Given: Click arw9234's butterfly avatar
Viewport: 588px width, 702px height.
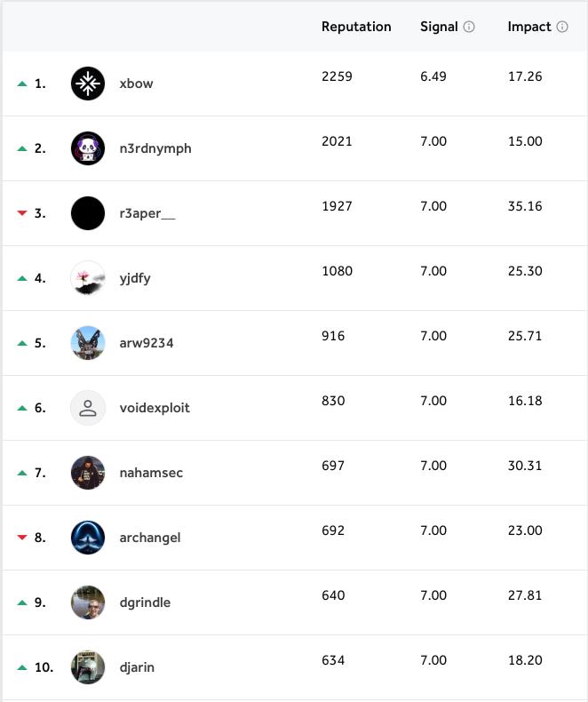Looking at the screenshot, I should [x=88, y=343].
